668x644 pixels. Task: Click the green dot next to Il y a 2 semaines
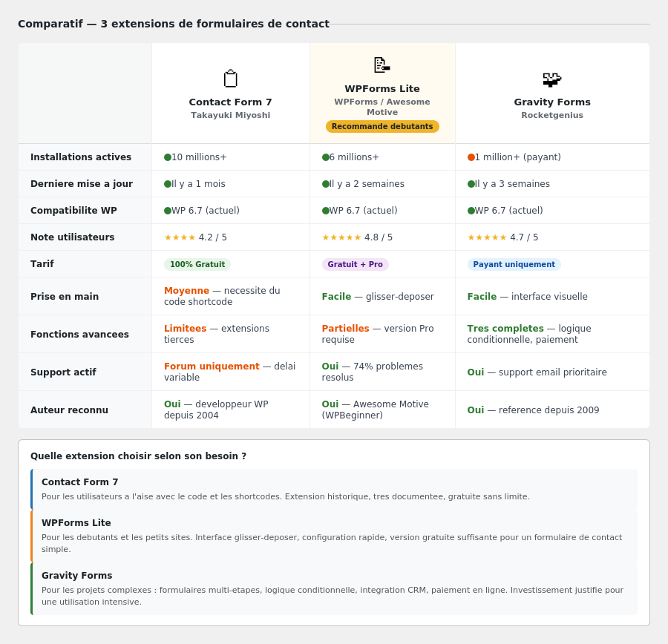pyautogui.click(x=326, y=184)
